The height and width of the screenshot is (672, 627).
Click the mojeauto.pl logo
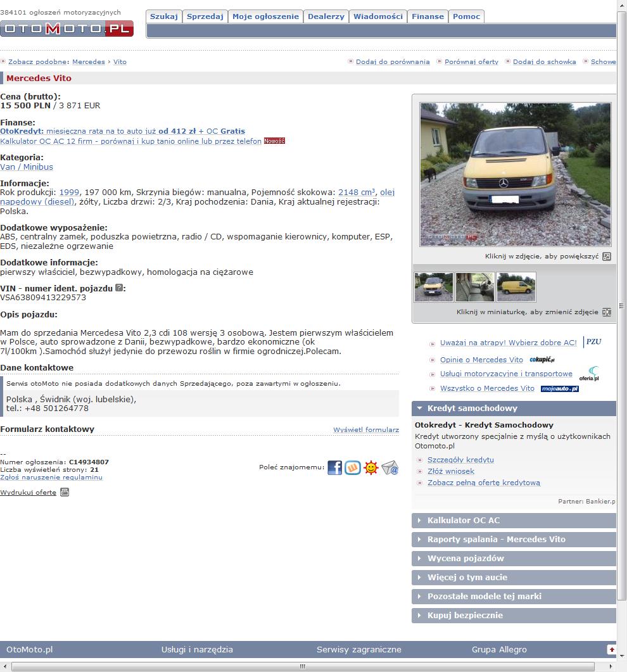[560, 389]
